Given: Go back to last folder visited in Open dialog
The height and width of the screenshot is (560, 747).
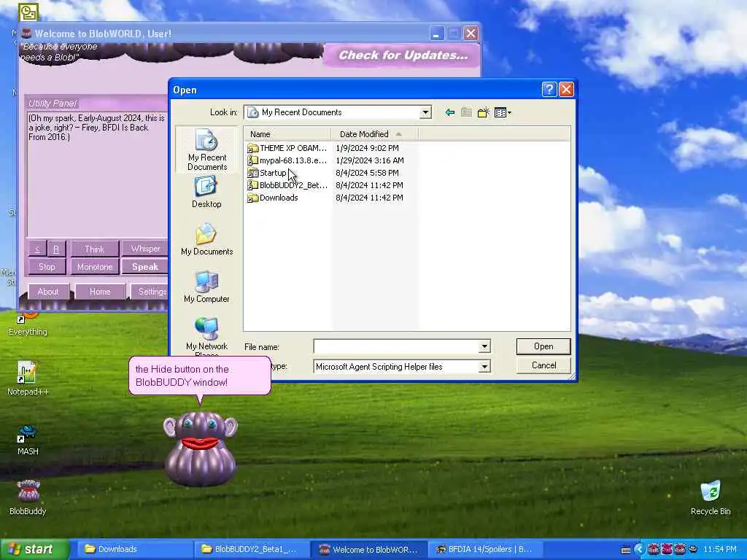Looking at the screenshot, I should [449, 112].
